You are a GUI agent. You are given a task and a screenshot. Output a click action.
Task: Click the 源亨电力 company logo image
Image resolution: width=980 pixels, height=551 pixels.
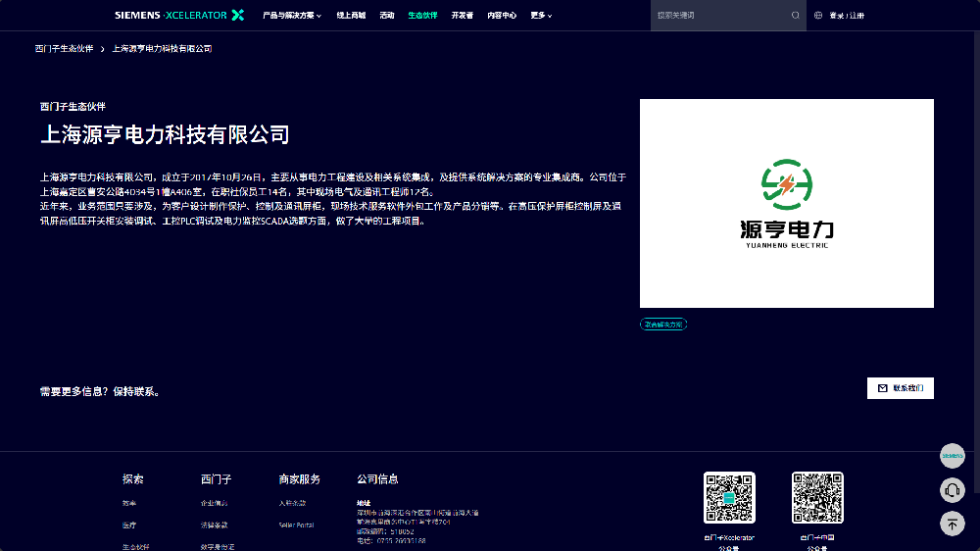click(786, 203)
